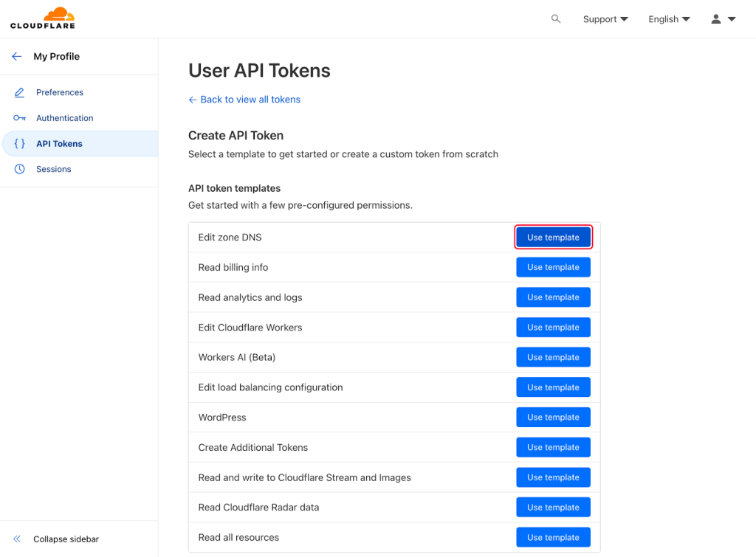The height and width of the screenshot is (557, 756).
Task: Use template for Edit zone DNS
Action: pyautogui.click(x=553, y=238)
